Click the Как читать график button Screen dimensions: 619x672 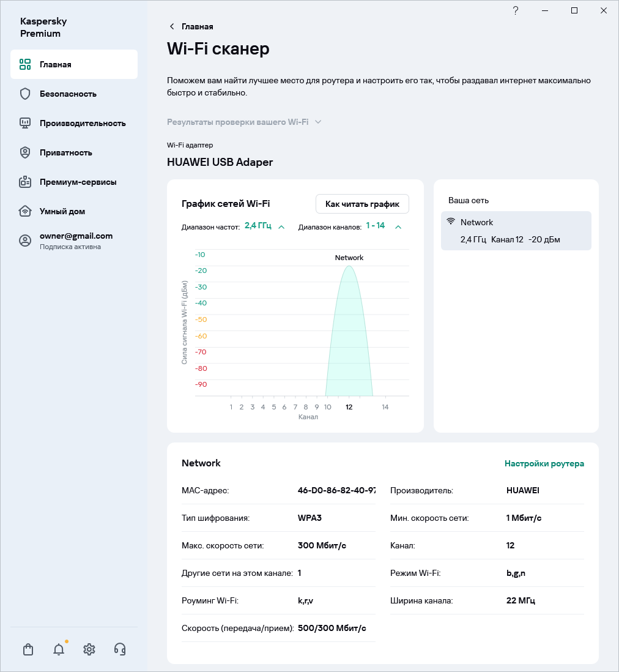(362, 204)
